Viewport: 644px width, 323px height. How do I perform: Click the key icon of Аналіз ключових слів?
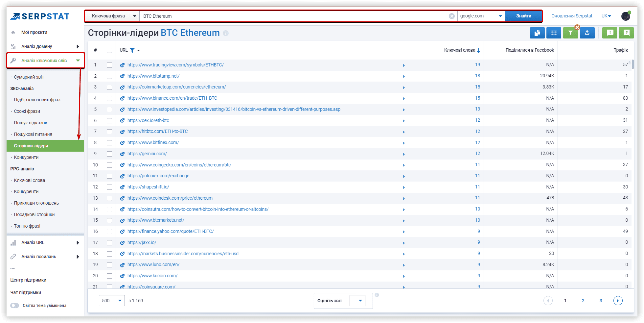click(13, 61)
